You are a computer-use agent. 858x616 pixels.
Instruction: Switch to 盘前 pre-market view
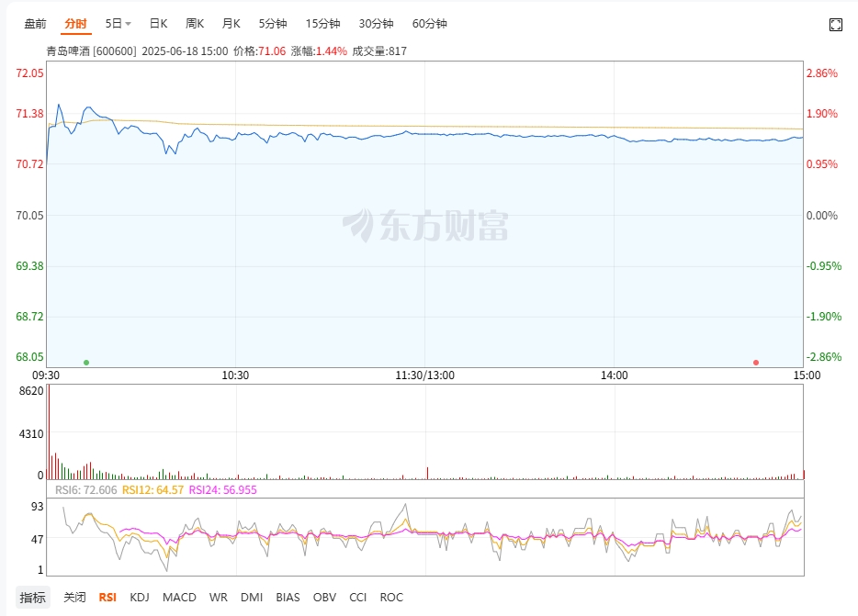pos(36,24)
